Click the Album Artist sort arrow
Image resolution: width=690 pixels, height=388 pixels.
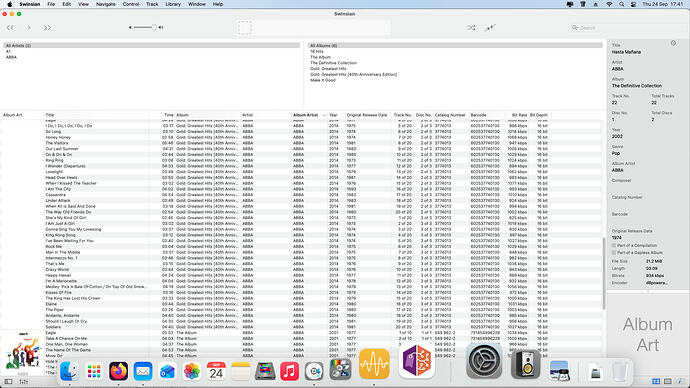point(324,115)
